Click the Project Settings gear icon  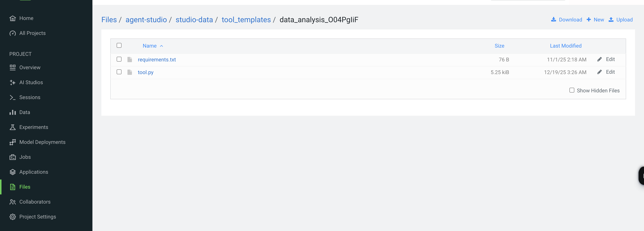pyautogui.click(x=12, y=217)
